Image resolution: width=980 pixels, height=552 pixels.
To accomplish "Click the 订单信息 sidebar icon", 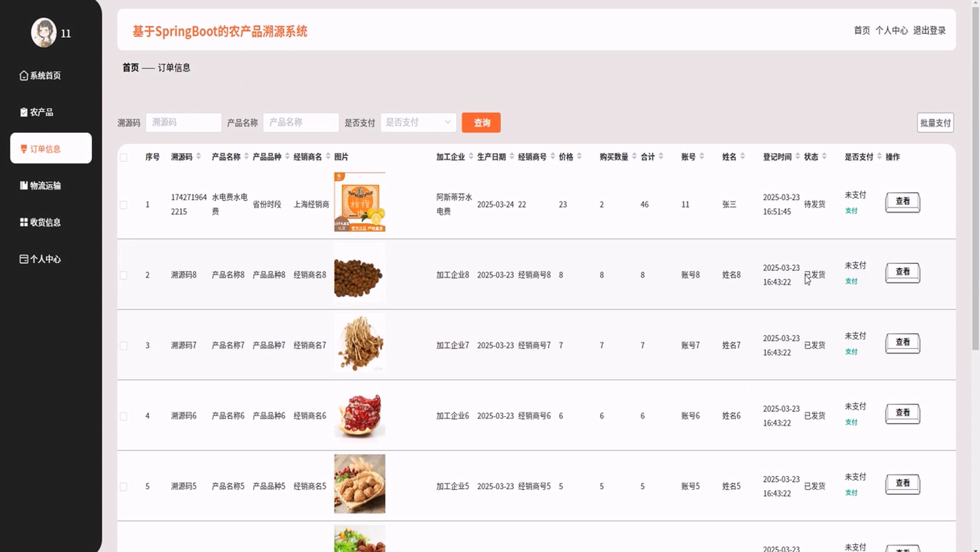I will 23,148.
